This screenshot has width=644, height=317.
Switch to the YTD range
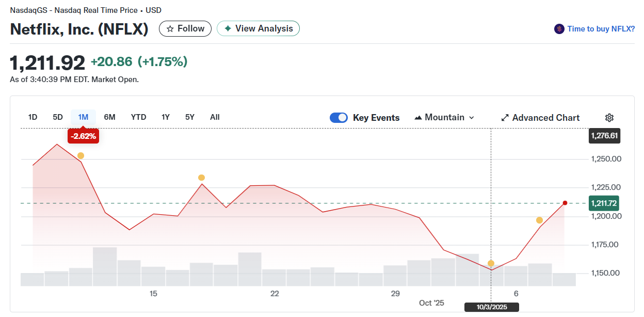click(138, 117)
